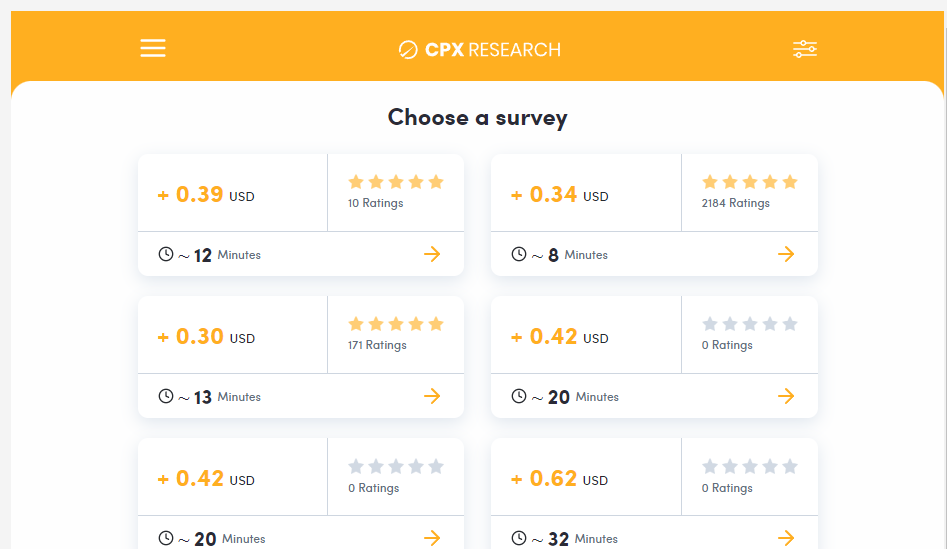
Task: Select the + 0.34 USD reward
Action: click(559, 194)
